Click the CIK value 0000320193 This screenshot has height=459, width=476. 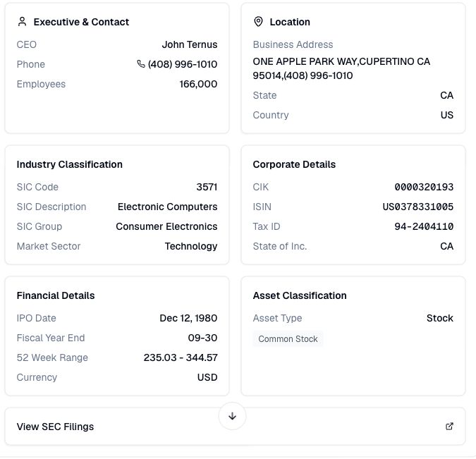coord(424,187)
